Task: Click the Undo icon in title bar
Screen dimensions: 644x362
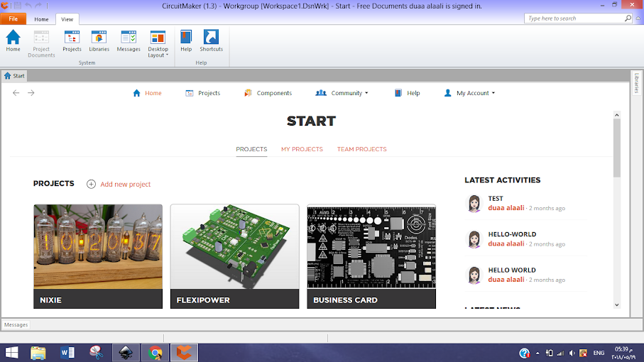Action: 28,6
